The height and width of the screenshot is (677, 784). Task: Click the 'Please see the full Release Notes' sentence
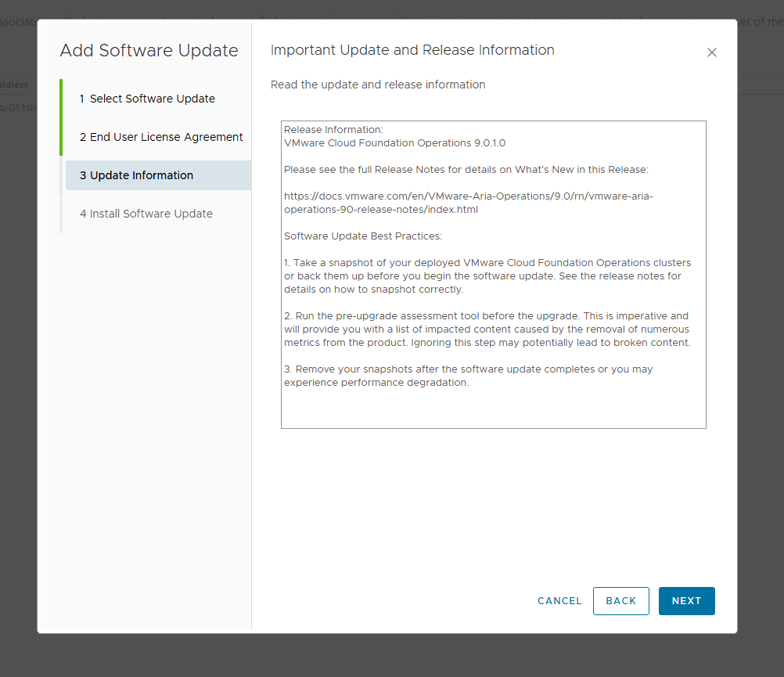tap(466, 170)
